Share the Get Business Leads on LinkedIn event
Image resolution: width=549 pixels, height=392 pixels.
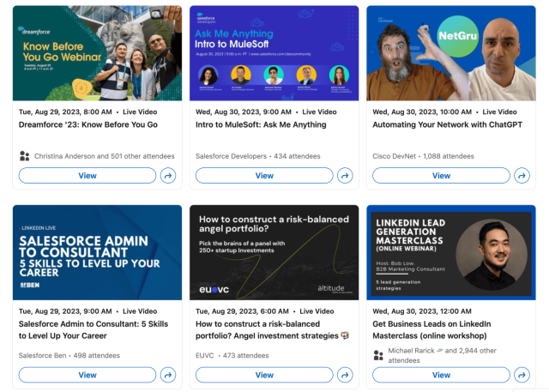pyautogui.click(x=522, y=375)
